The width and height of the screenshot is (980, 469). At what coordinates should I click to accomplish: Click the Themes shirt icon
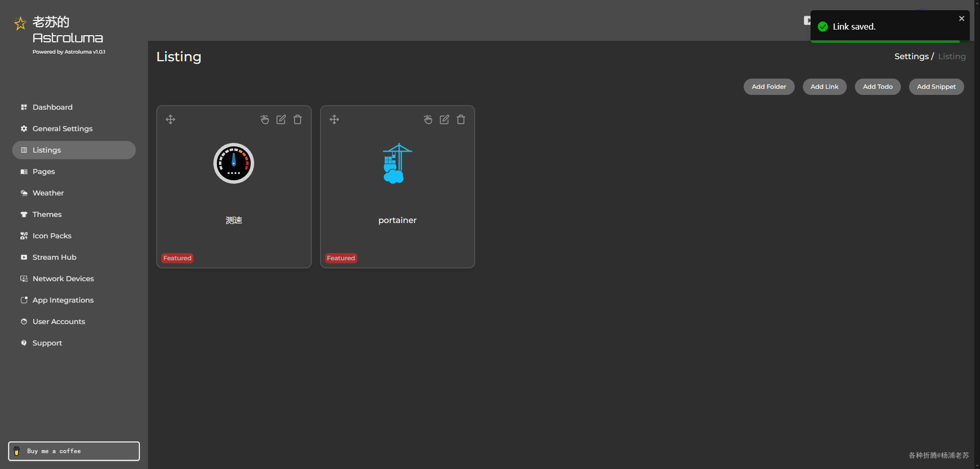(23, 214)
